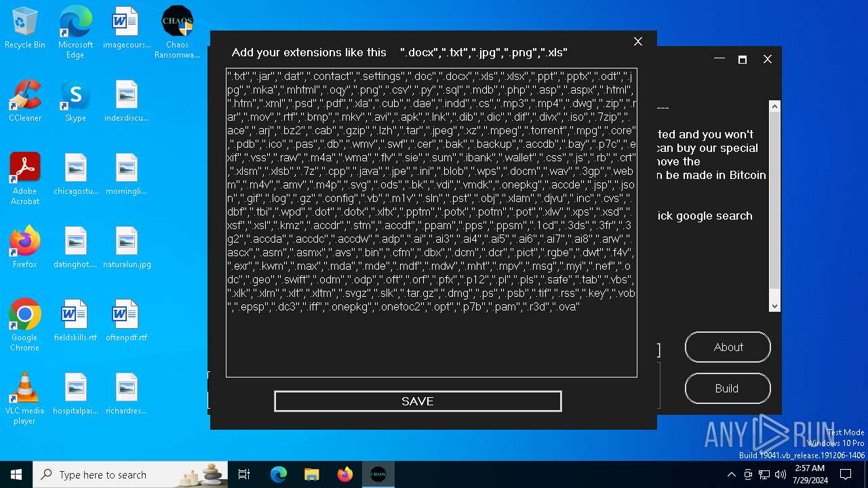Open Firefox desktop shortcut
This screenshot has height=488, width=868.
[x=24, y=247]
